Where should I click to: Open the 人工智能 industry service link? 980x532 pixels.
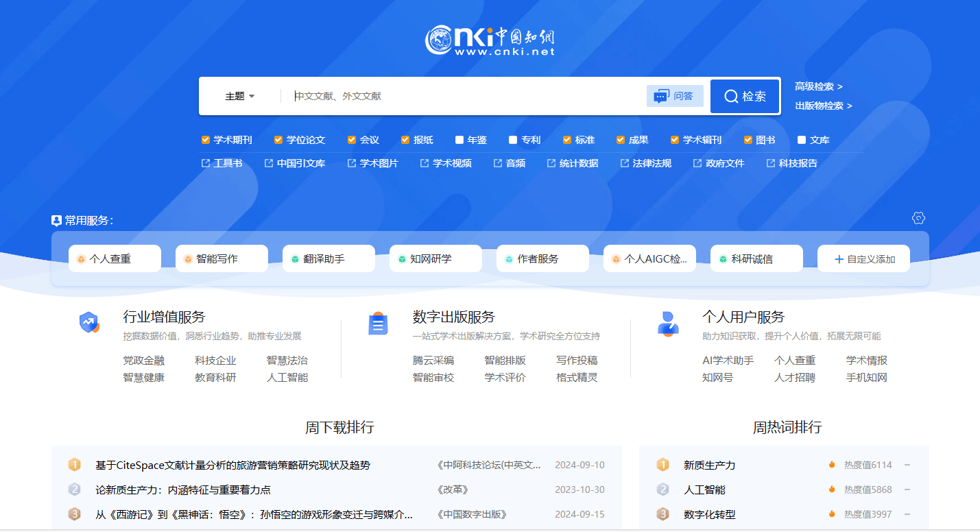287,377
